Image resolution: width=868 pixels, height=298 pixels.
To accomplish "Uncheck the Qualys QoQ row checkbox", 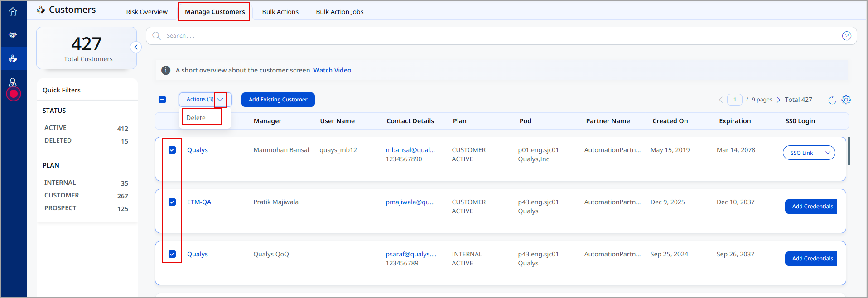I will pos(172,254).
